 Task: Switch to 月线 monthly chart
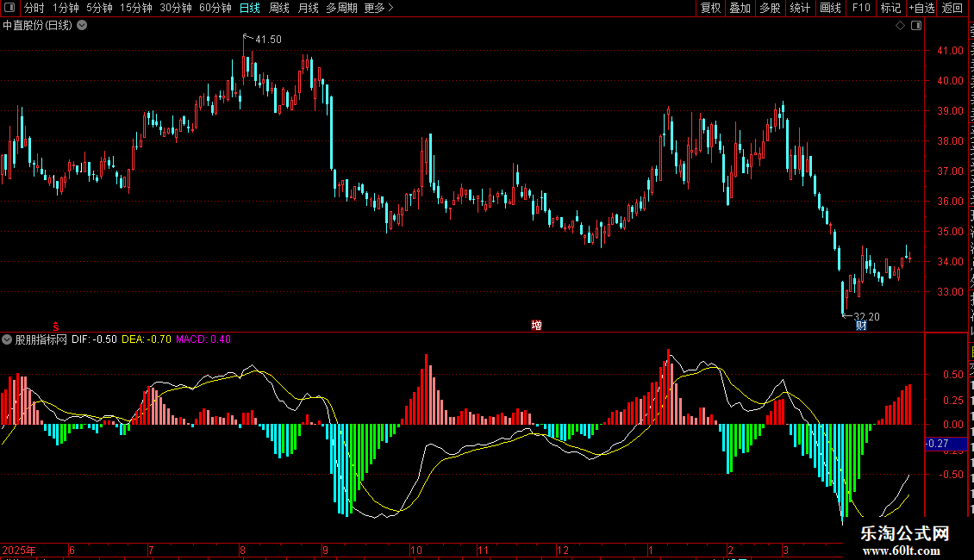(308, 8)
